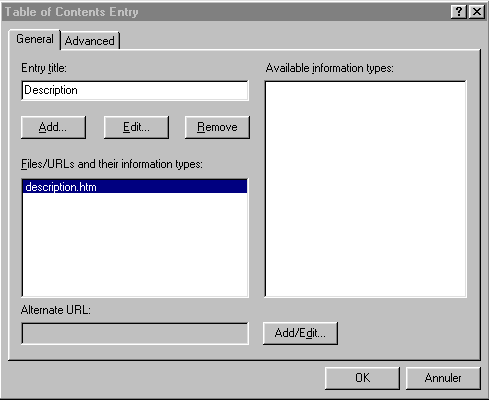Click the Add... button
The width and height of the screenshot is (489, 400).
tap(53, 127)
